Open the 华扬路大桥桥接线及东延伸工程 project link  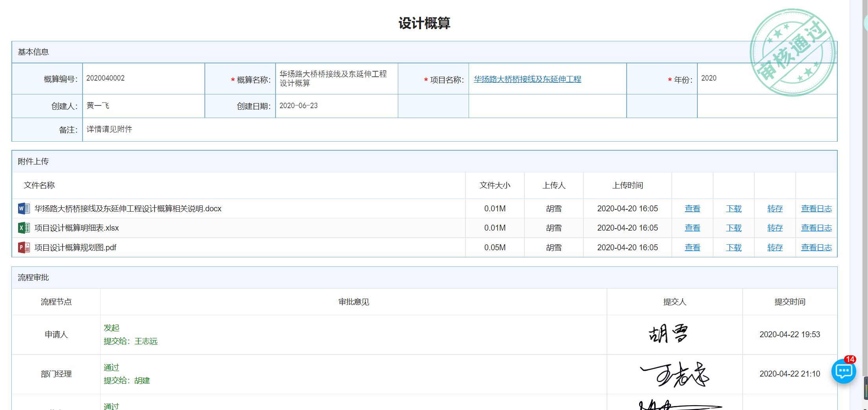point(527,79)
